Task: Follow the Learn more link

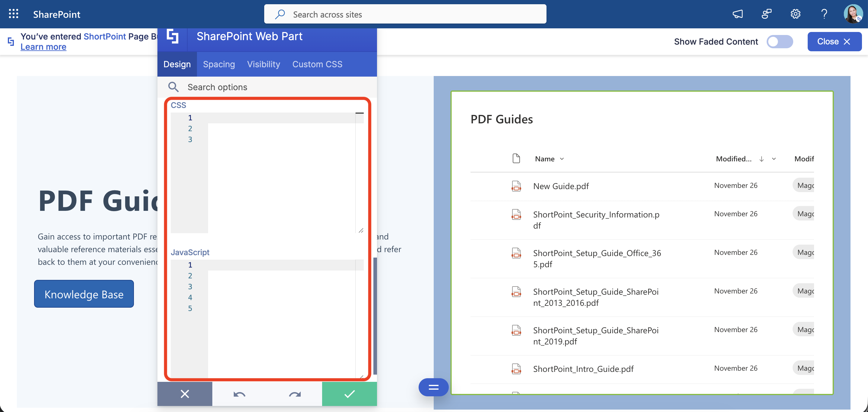Action: pyautogui.click(x=43, y=47)
